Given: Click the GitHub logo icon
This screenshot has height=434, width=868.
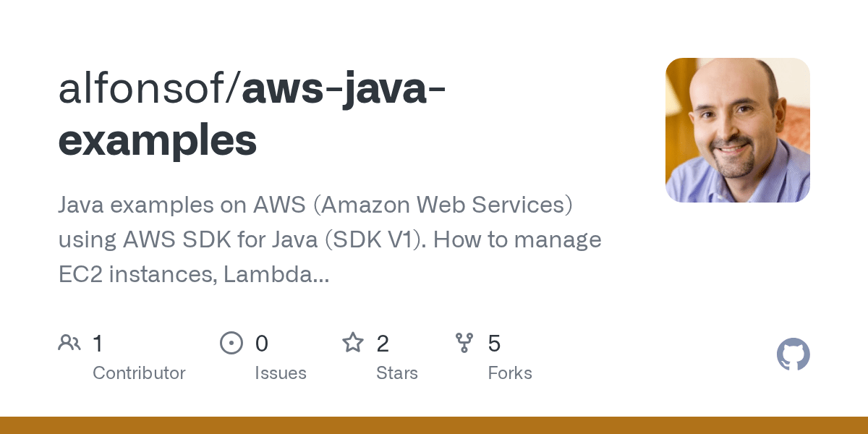Looking at the screenshot, I should (x=793, y=354).
